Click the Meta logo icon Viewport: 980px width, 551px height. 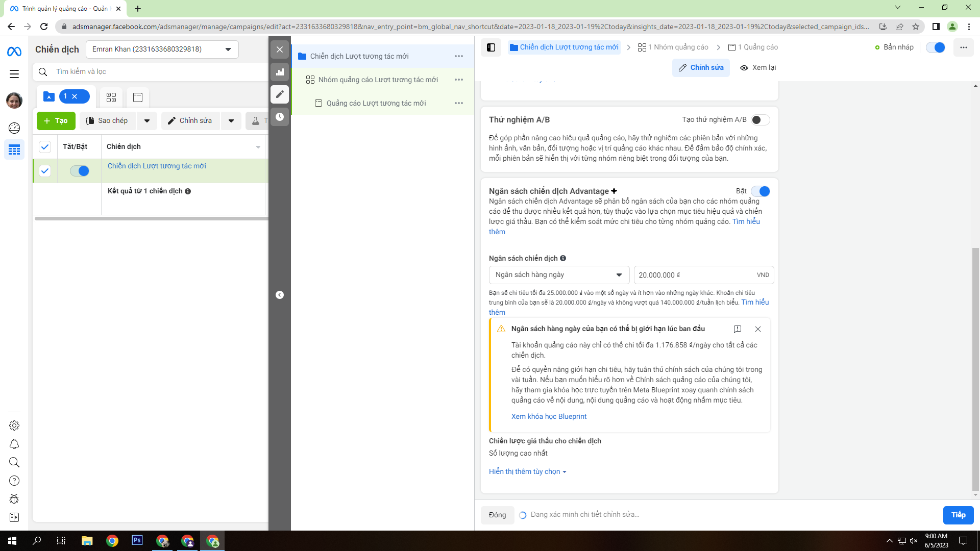[14, 51]
